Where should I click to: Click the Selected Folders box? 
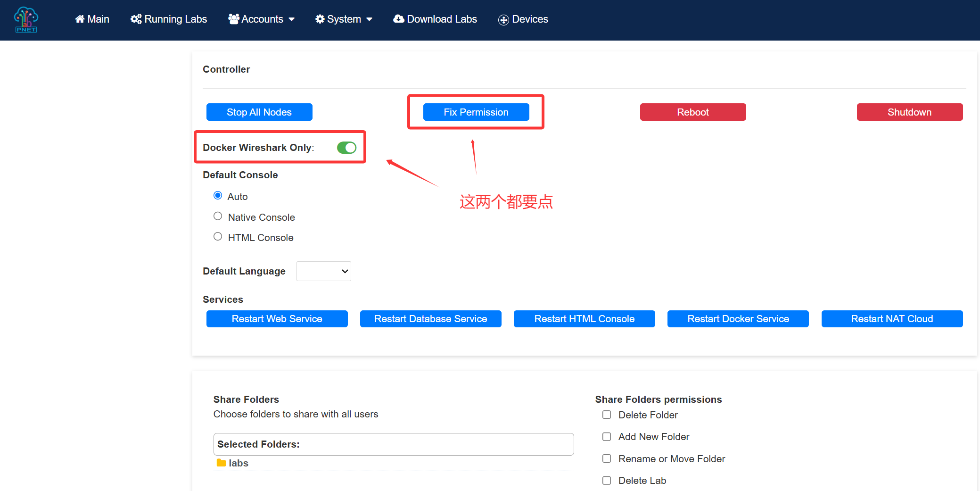(x=393, y=444)
